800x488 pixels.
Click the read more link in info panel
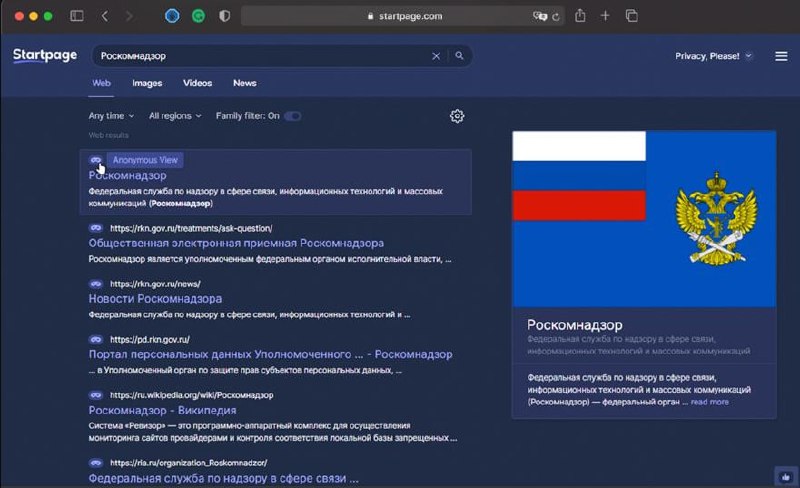click(709, 402)
